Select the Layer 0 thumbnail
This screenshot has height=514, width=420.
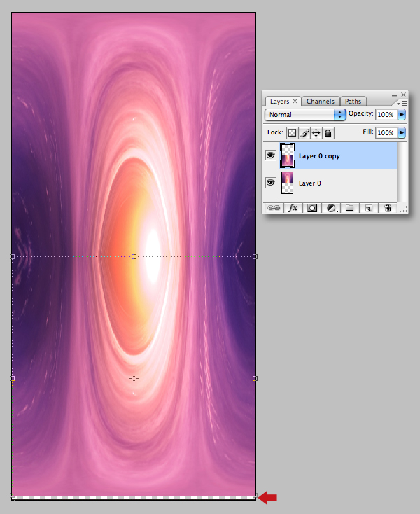pyautogui.click(x=287, y=183)
